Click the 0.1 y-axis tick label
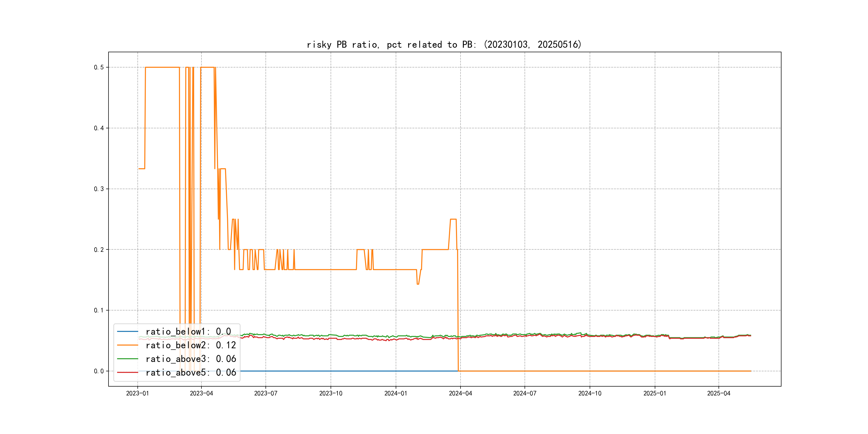 click(99, 310)
